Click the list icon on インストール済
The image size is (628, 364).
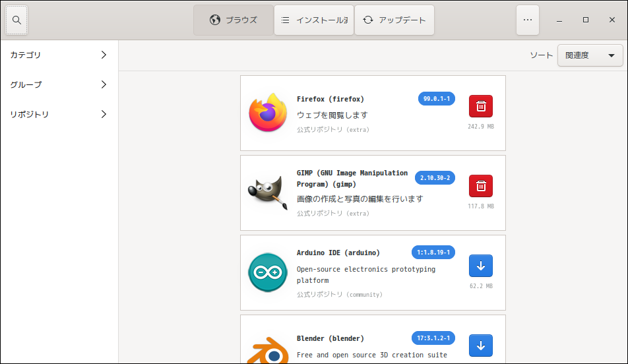click(x=285, y=20)
